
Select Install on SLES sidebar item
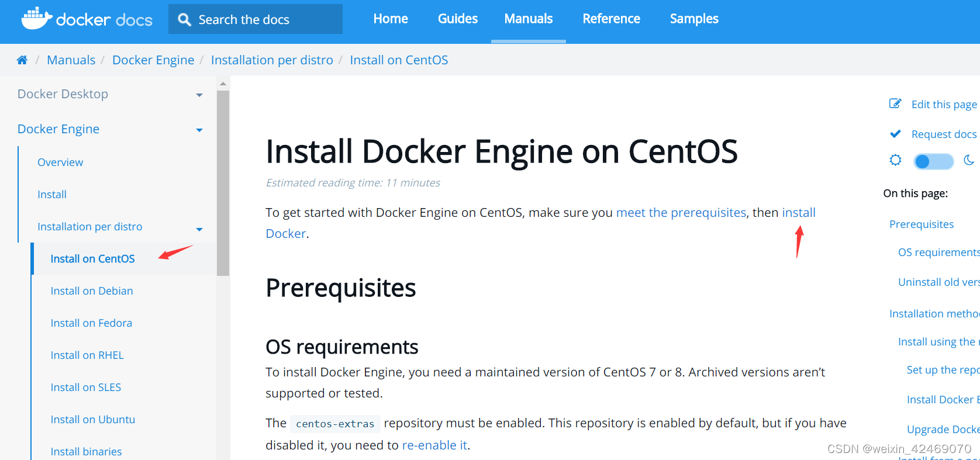pyautogui.click(x=86, y=388)
